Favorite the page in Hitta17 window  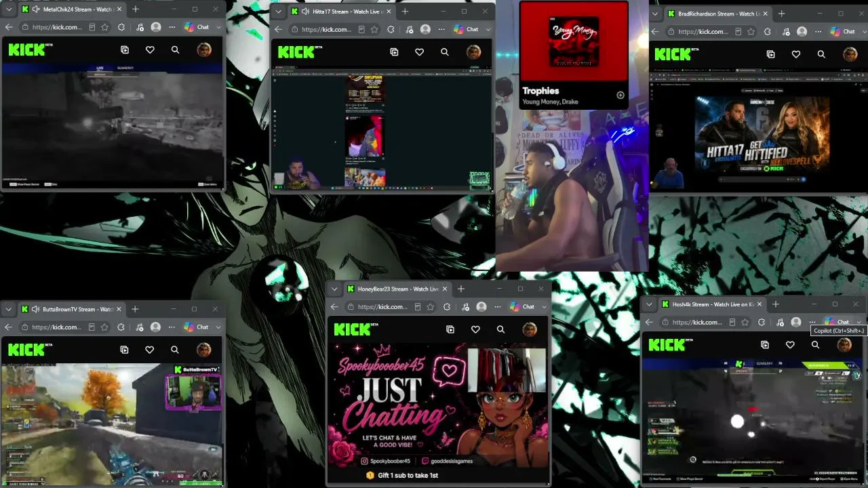tap(374, 29)
